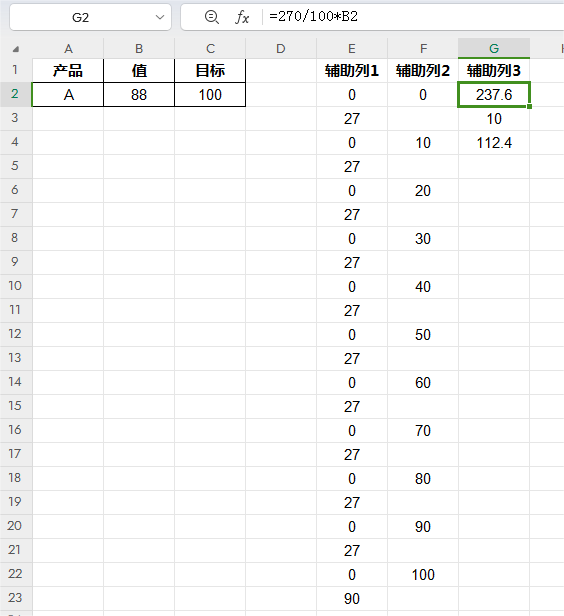Expand the Name Box dropdown arrow

pos(159,17)
